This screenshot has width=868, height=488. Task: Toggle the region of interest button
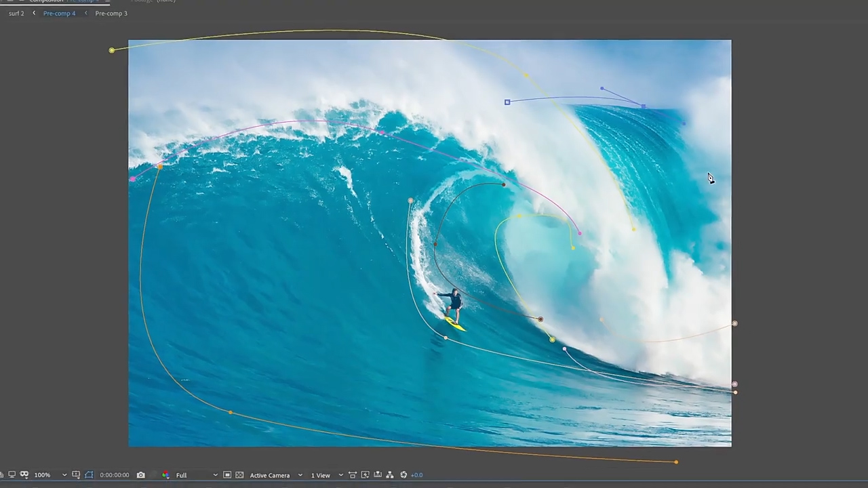pos(227,475)
